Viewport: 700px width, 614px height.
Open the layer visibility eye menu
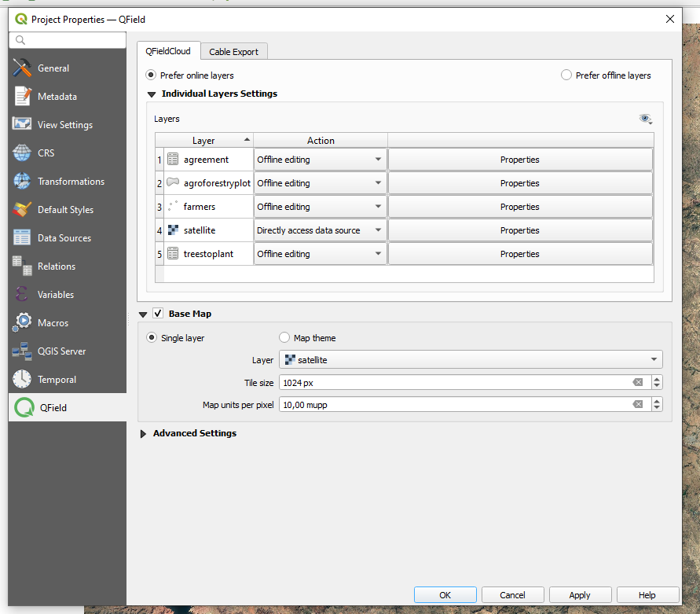tap(646, 119)
